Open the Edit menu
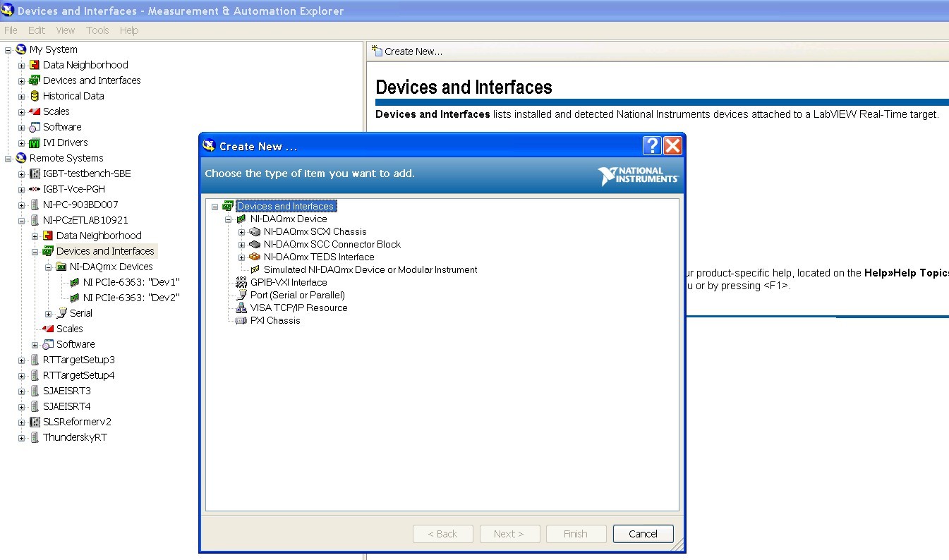 (37, 30)
